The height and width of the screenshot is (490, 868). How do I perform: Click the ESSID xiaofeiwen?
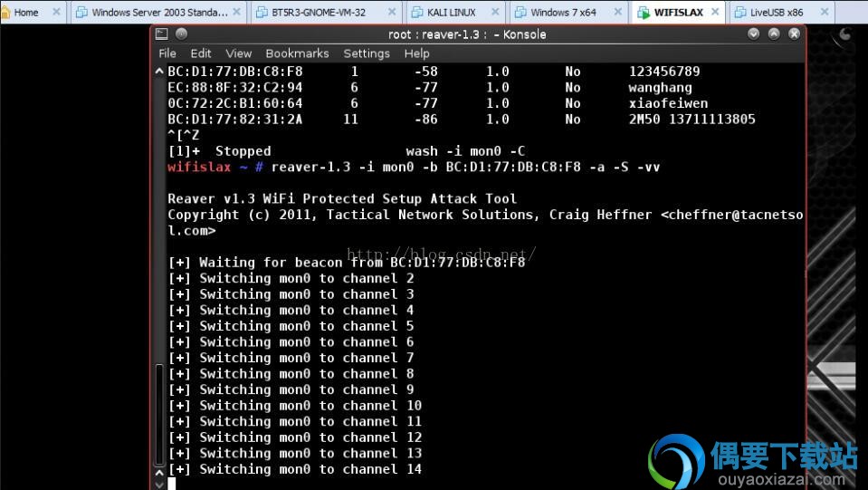pos(668,103)
